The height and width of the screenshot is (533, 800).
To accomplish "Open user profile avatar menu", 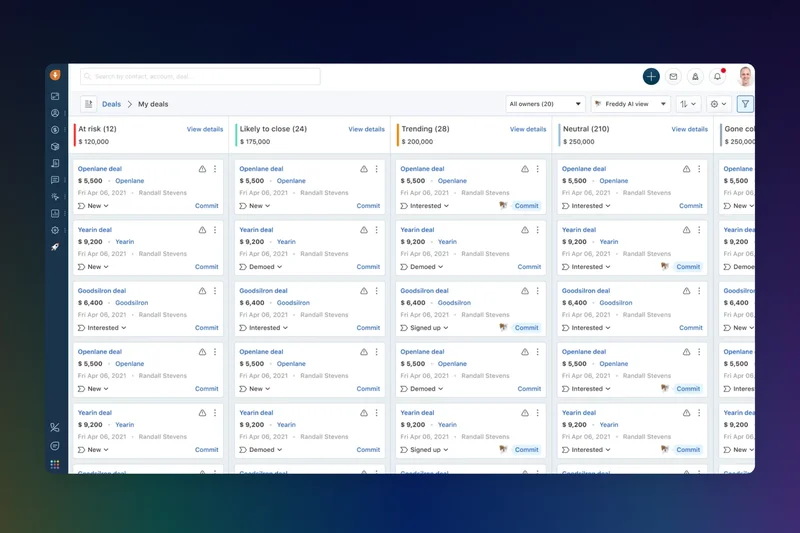I will [x=745, y=77].
